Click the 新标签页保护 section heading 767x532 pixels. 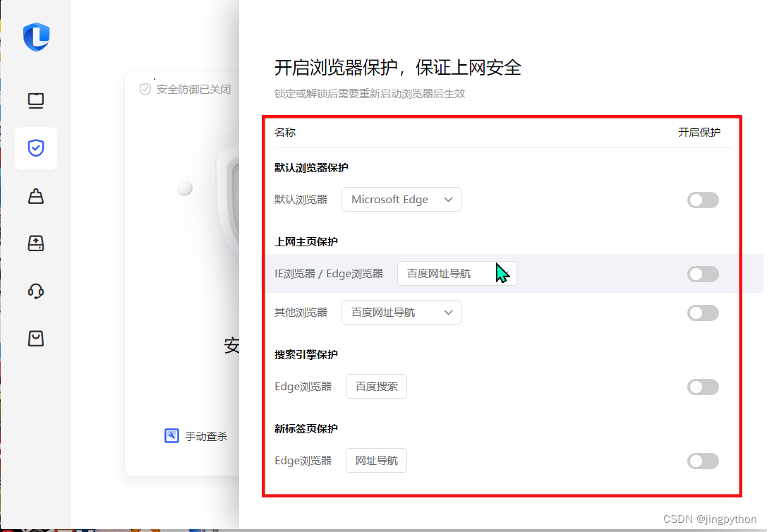pyautogui.click(x=306, y=428)
